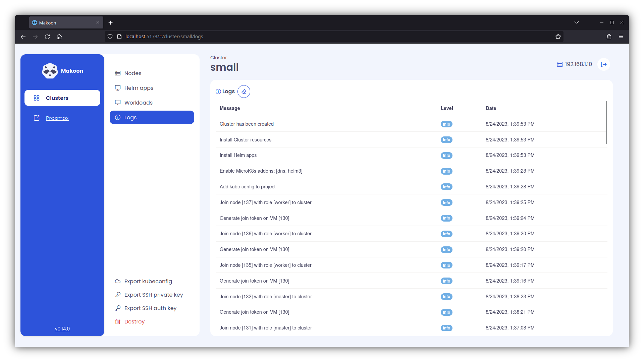Bookmark page with the star icon
Image resolution: width=644 pixels, height=362 pixels.
[x=558, y=37]
